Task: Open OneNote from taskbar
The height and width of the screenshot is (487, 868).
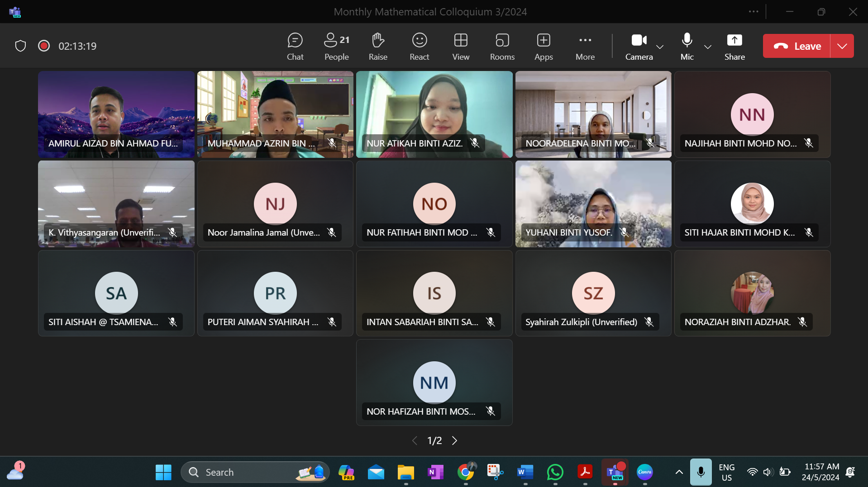Action: pos(435,472)
